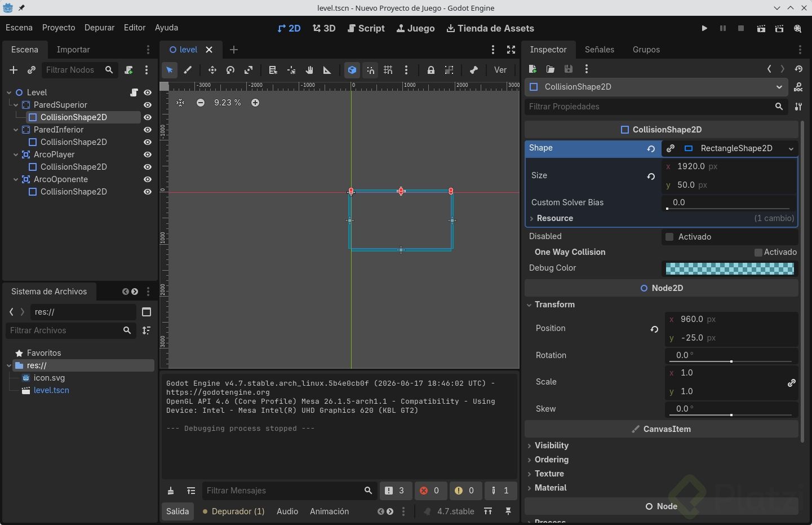Viewport: 812px width, 525px height.
Task: Collapse the ArcoOponente tree node
Action: (16, 179)
